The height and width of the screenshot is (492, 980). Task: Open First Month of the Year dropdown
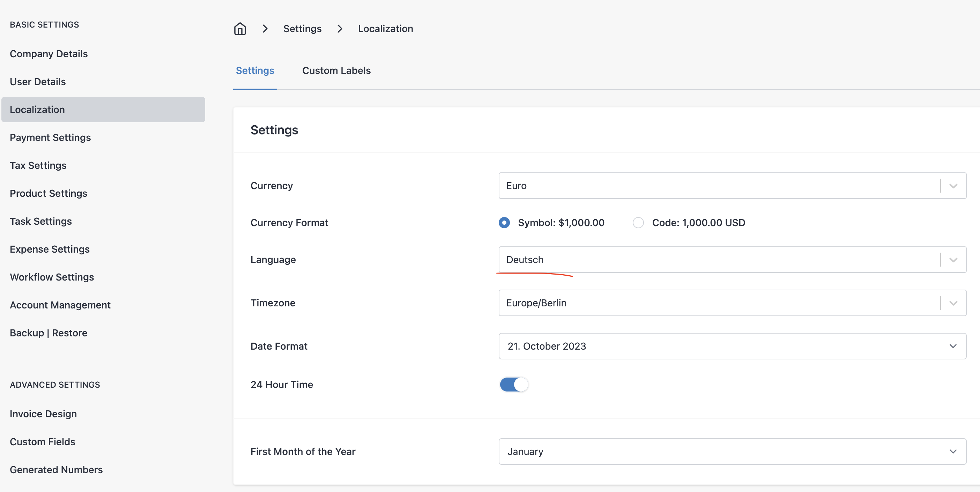[732, 452]
